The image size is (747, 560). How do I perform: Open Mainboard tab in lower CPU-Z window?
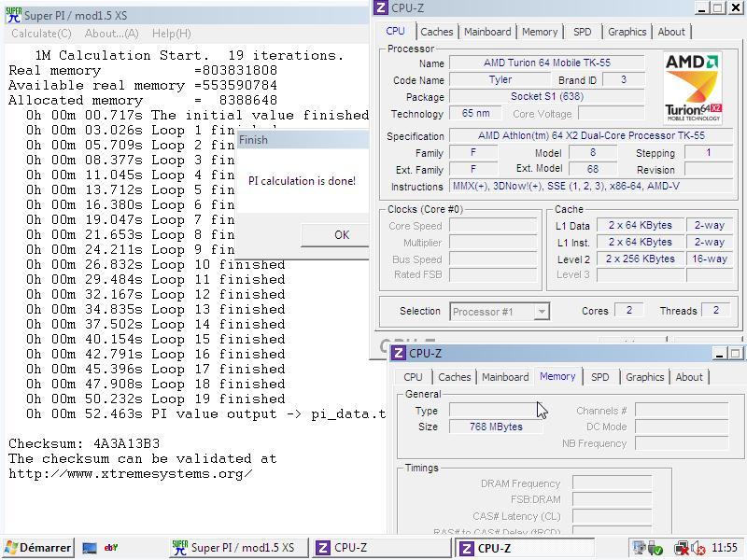[505, 377]
